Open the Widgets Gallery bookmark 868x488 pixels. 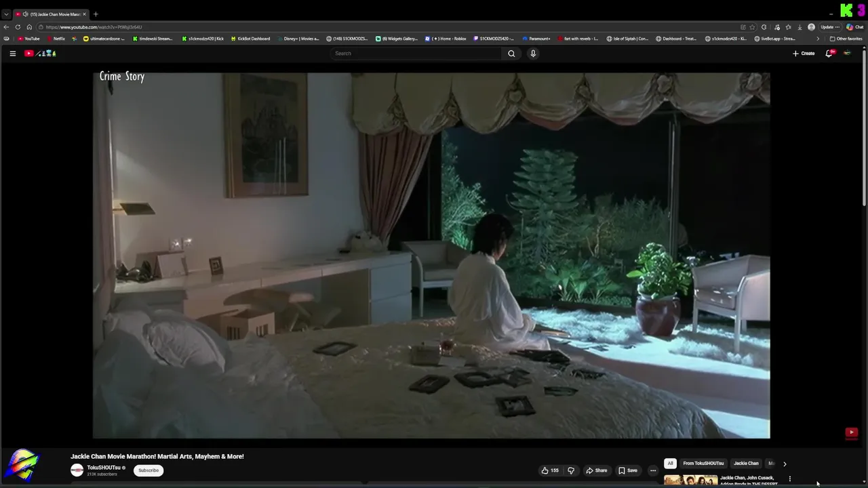[x=397, y=39]
